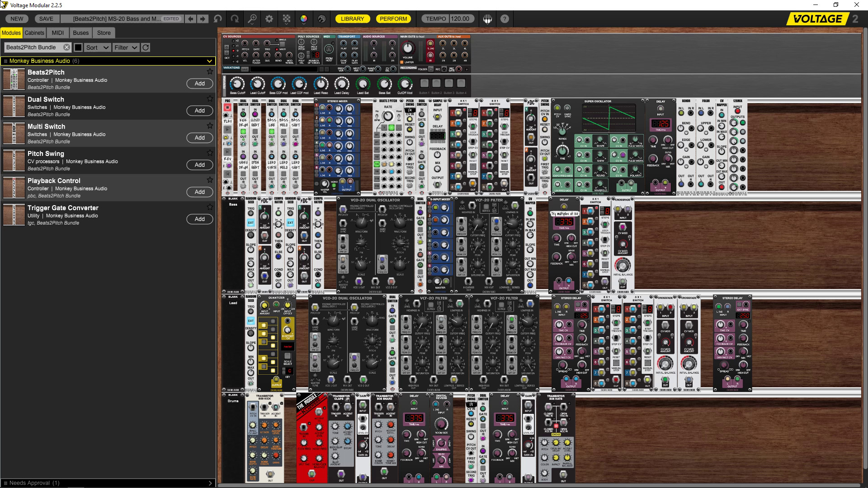
Task: Load the next preset with right arrow
Action: (203, 19)
